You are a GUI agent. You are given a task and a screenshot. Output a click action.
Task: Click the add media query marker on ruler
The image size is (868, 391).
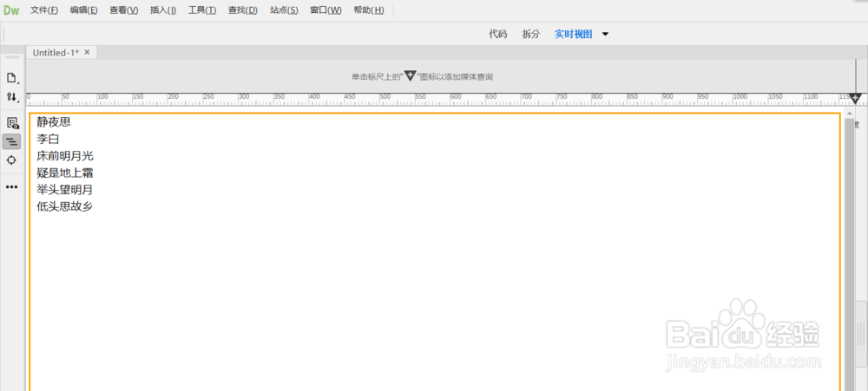pos(855,99)
